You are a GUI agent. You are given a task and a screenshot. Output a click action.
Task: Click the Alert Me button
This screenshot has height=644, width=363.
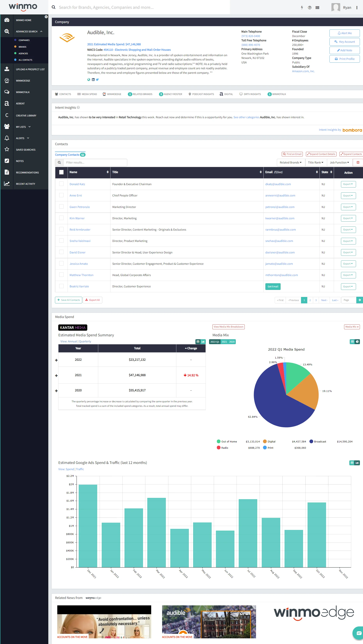pos(344,33)
